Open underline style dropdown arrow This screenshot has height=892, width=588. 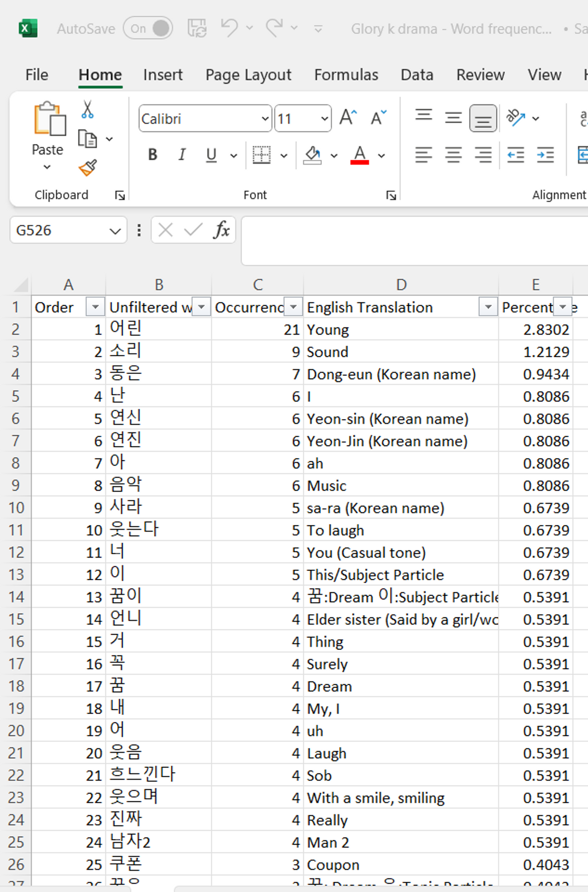[x=234, y=156]
